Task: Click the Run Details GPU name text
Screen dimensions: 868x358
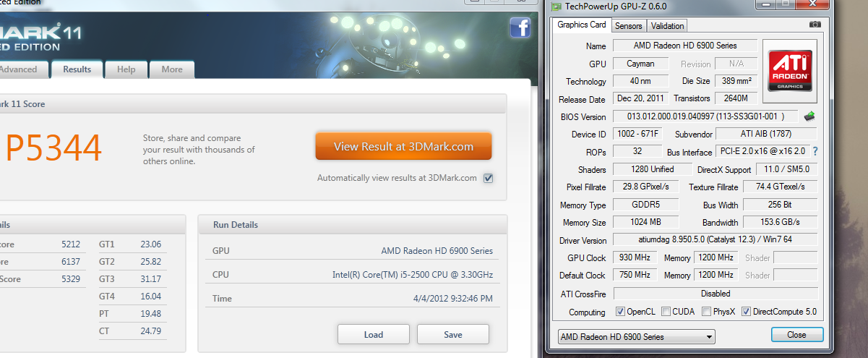Action: 437,251
